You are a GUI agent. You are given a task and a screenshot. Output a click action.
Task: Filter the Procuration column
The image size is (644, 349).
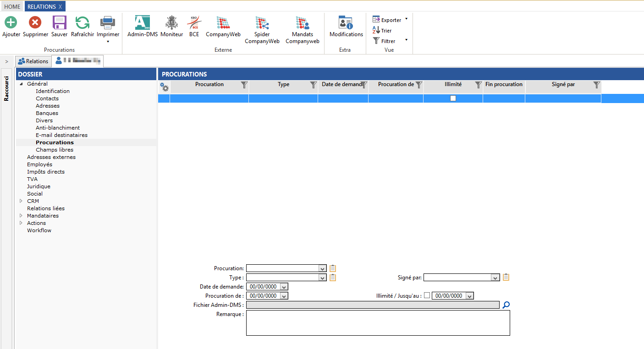(244, 85)
